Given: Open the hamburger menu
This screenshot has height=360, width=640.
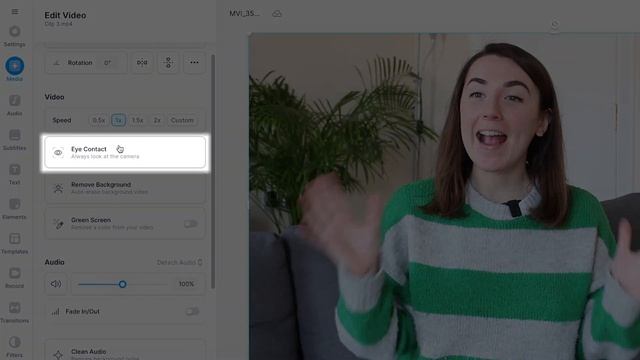Looking at the screenshot, I should [15, 12].
